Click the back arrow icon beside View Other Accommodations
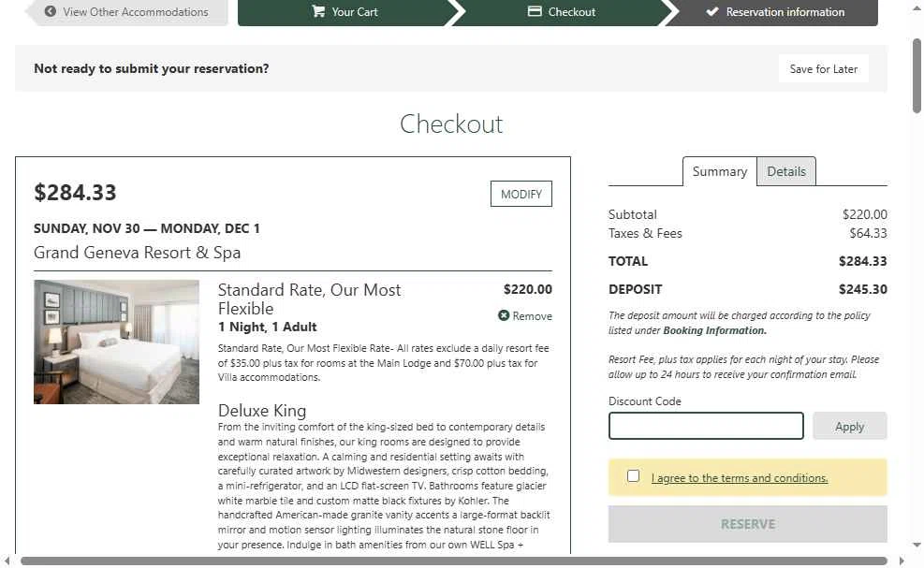The height and width of the screenshot is (568, 924). [51, 11]
